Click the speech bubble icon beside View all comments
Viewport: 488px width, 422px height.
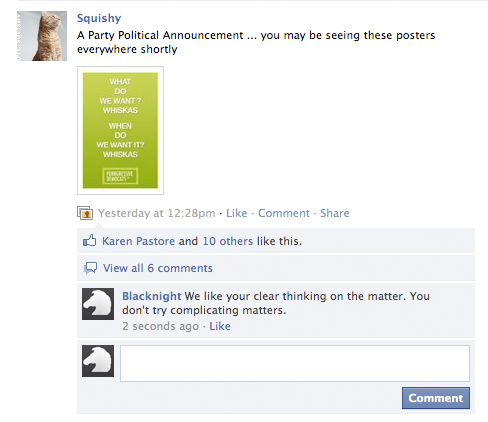(90, 268)
